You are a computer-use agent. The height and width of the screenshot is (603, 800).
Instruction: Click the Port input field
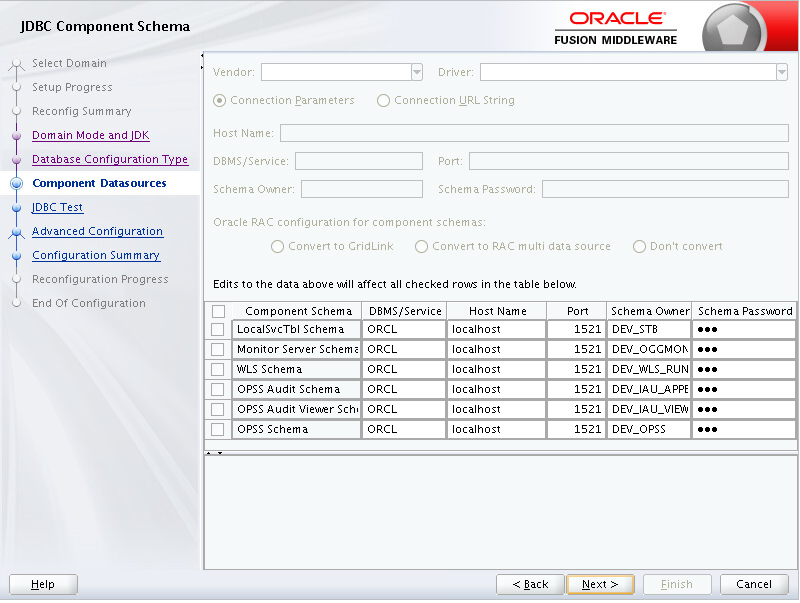(x=629, y=161)
